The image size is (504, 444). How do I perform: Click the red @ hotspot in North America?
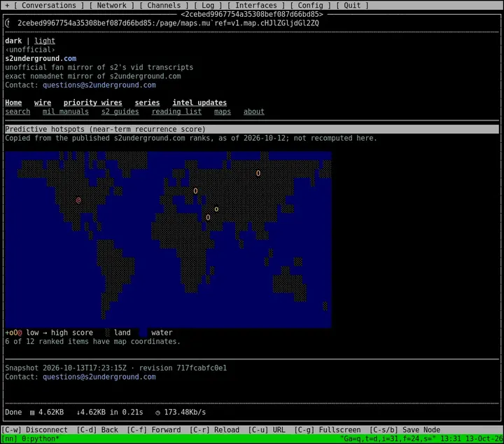[x=78, y=200]
